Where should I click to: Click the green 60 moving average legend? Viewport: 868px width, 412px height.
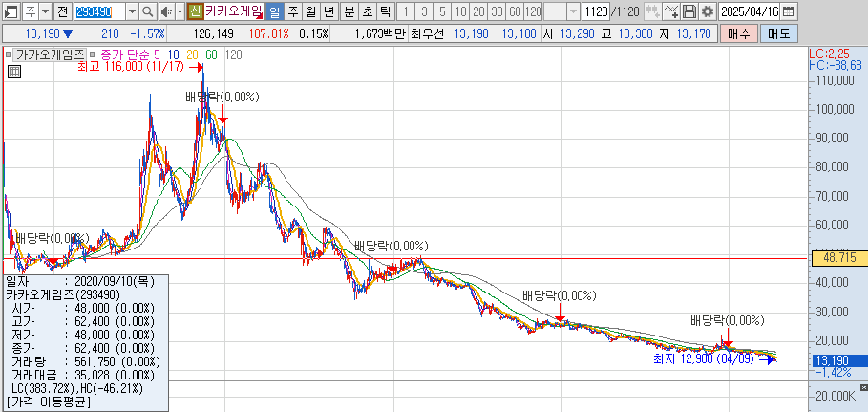click(x=211, y=54)
